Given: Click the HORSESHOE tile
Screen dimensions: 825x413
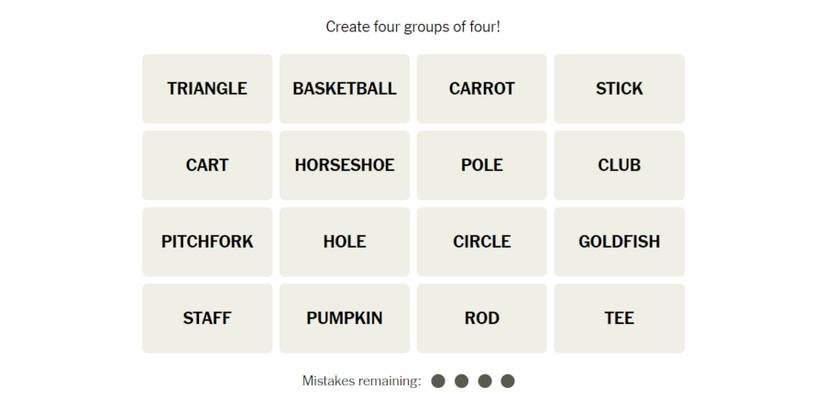Looking at the screenshot, I should pyautogui.click(x=344, y=165).
